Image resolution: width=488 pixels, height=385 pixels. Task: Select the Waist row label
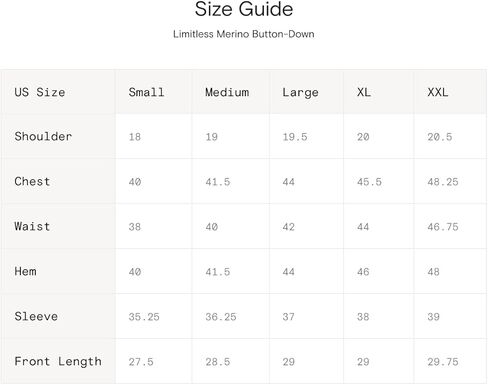point(32,226)
